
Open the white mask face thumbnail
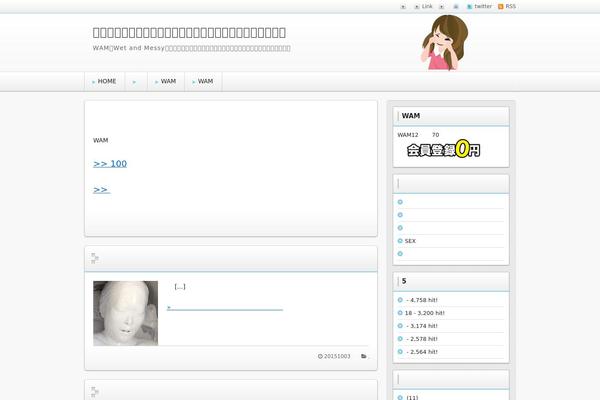click(126, 313)
